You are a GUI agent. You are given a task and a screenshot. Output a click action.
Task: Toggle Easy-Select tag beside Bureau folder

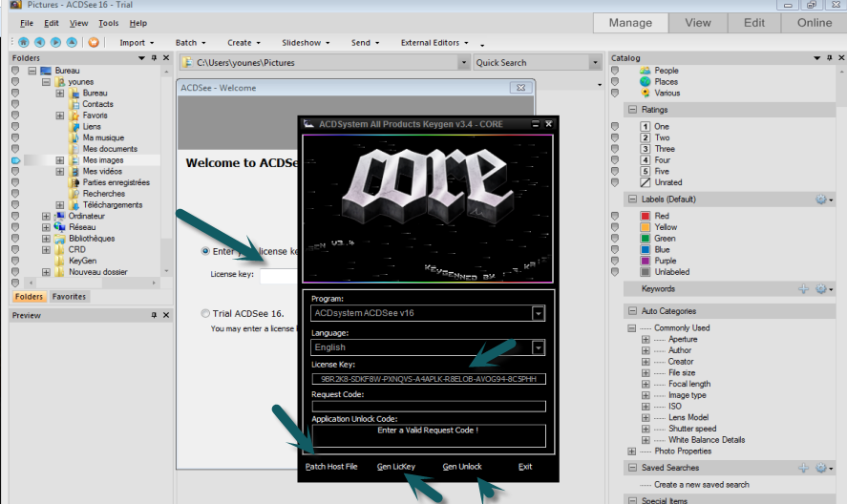coord(15,71)
